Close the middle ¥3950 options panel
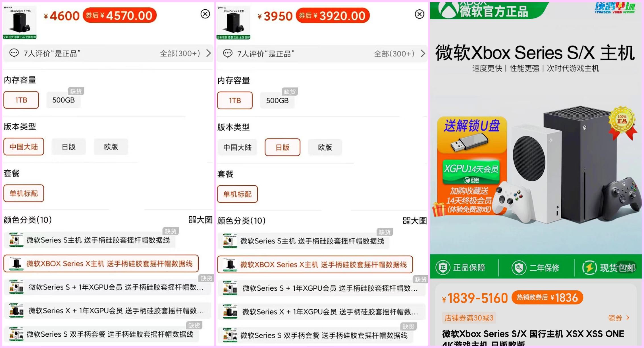This screenshot has height=348, width=644. tap(419, 14)
